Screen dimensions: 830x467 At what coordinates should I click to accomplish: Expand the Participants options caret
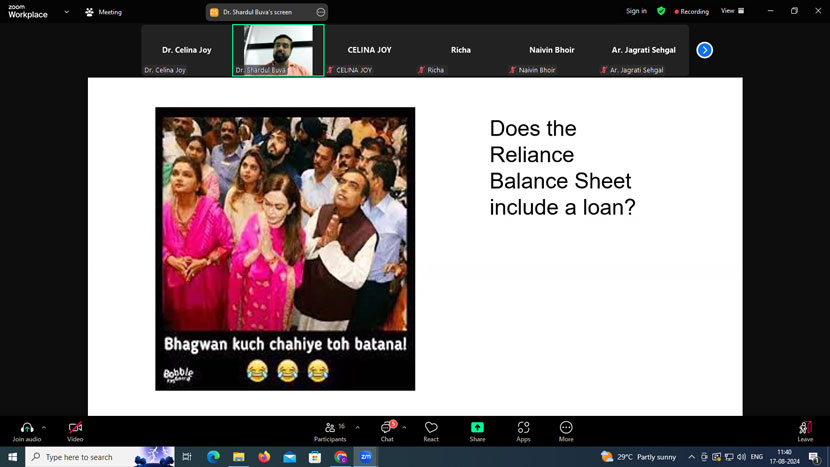click(357, 427)
